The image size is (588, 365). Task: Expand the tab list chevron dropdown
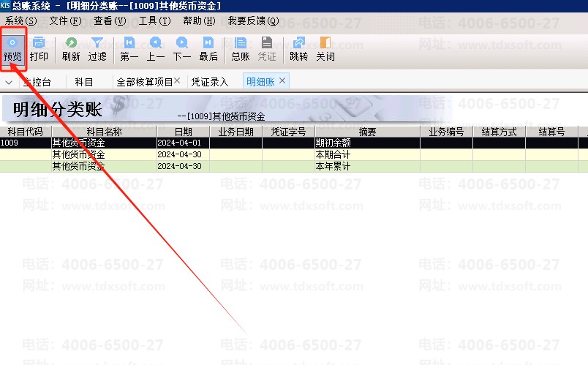pos(9,82)
